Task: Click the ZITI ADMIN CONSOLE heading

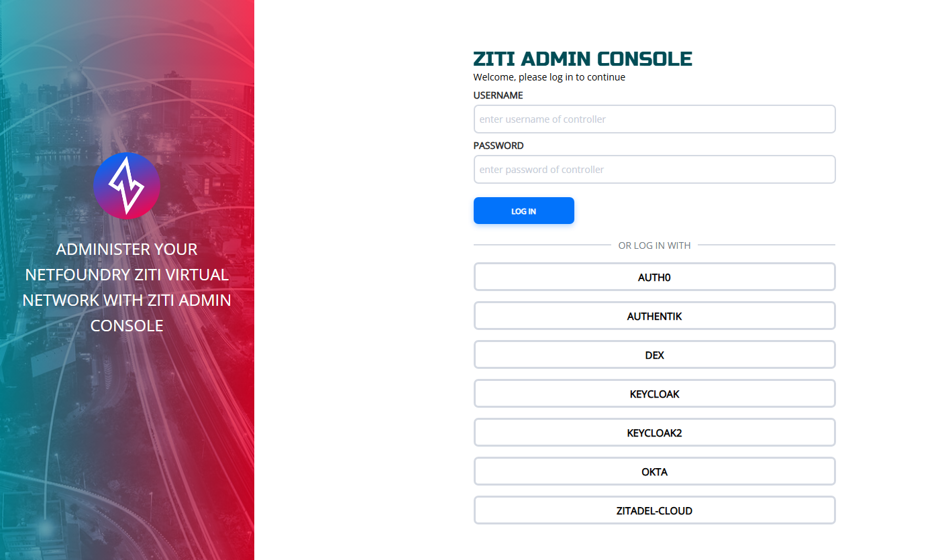Action: 582,59
